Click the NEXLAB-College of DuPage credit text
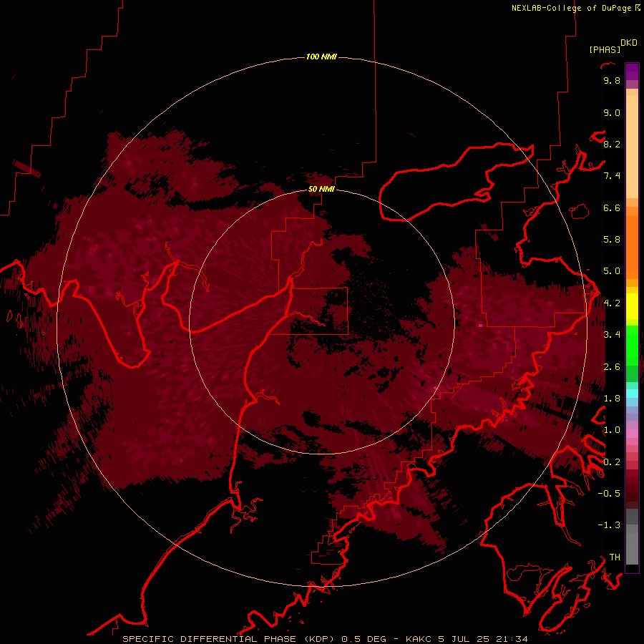 coord(571,8)
